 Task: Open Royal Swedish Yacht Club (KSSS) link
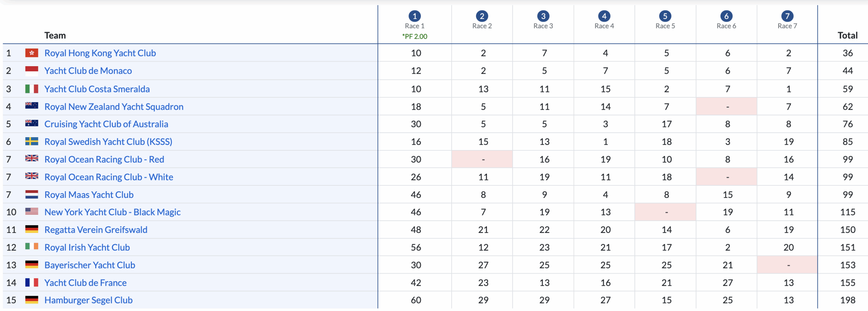pos(108,142)
